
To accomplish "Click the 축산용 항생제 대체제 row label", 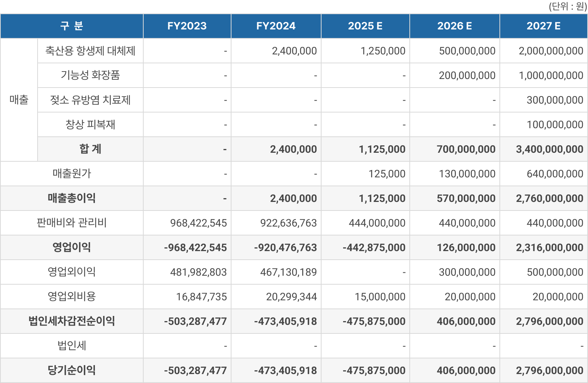I will point(90,51).
